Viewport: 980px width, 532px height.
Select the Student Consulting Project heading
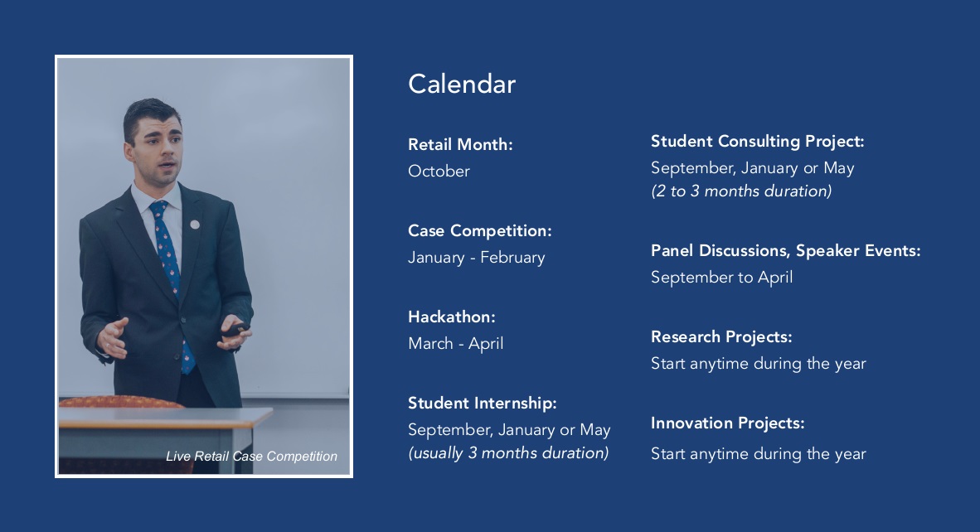[x=758, y=141]
